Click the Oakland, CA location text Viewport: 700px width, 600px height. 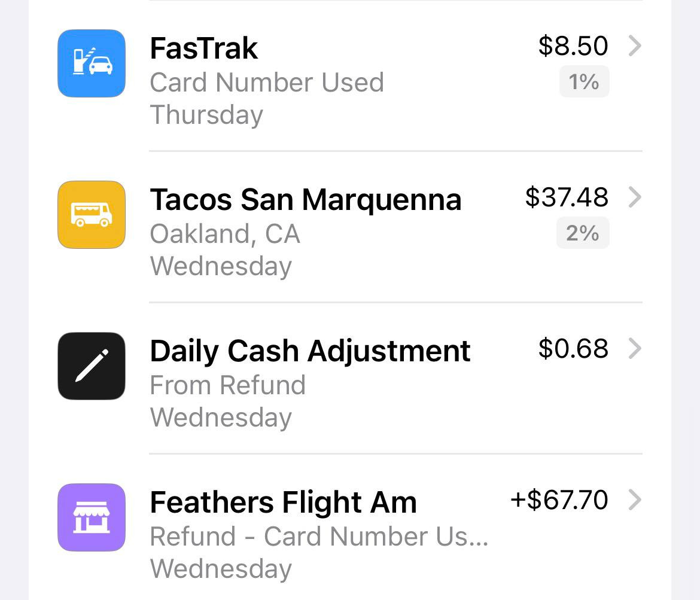225,234
